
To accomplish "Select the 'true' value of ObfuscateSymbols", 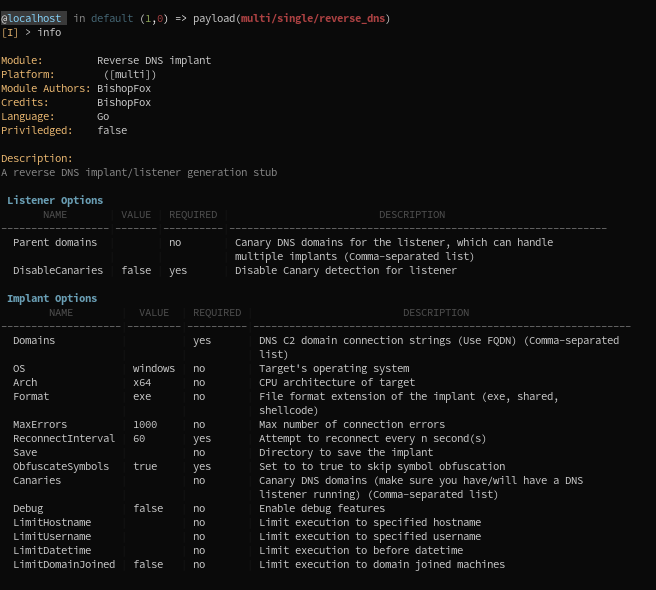I will click(145, 466).
